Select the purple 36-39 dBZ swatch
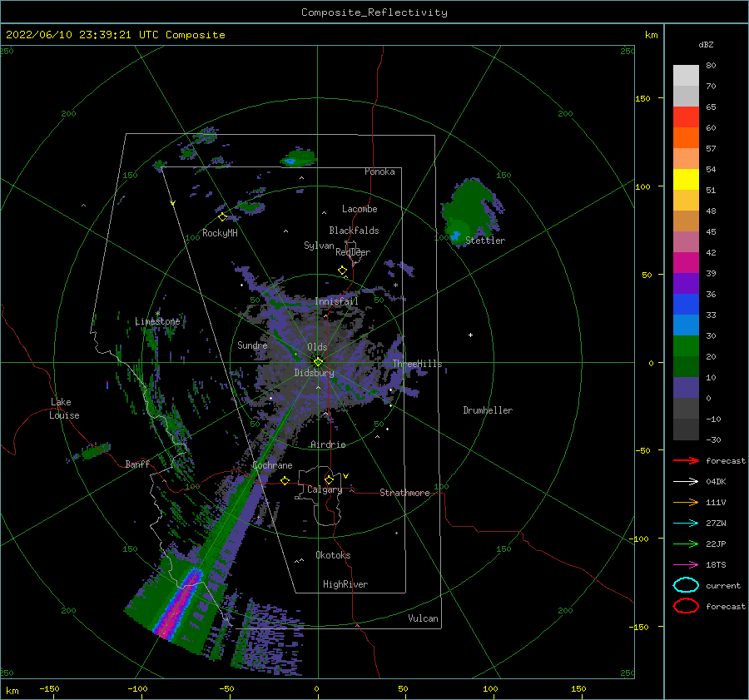The image size is (749, 700). 686,284
